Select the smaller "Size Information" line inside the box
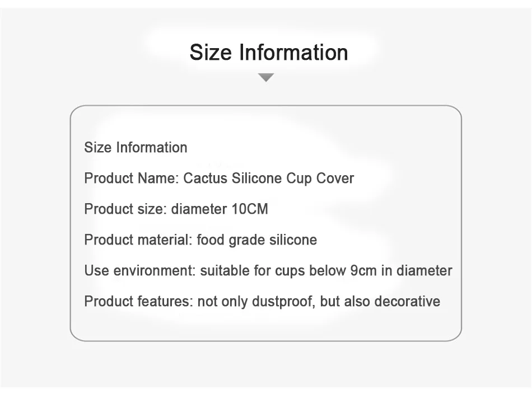This screenshot has width=532, height=399. [x=136, y=148]
